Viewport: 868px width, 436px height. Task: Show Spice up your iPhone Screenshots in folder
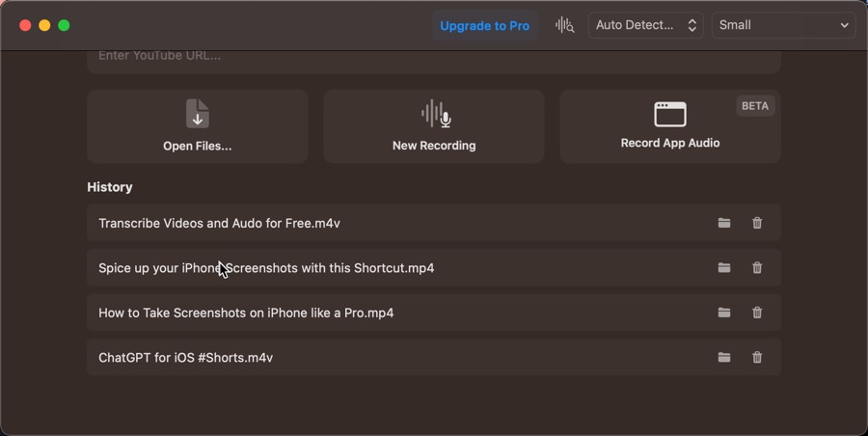[724, 267]
